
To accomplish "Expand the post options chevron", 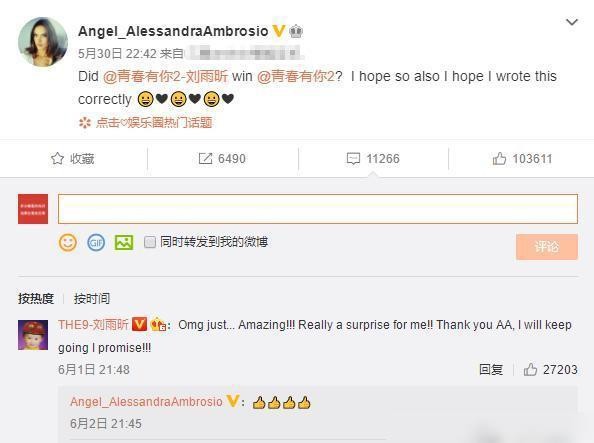I will (x=572, y=22).
